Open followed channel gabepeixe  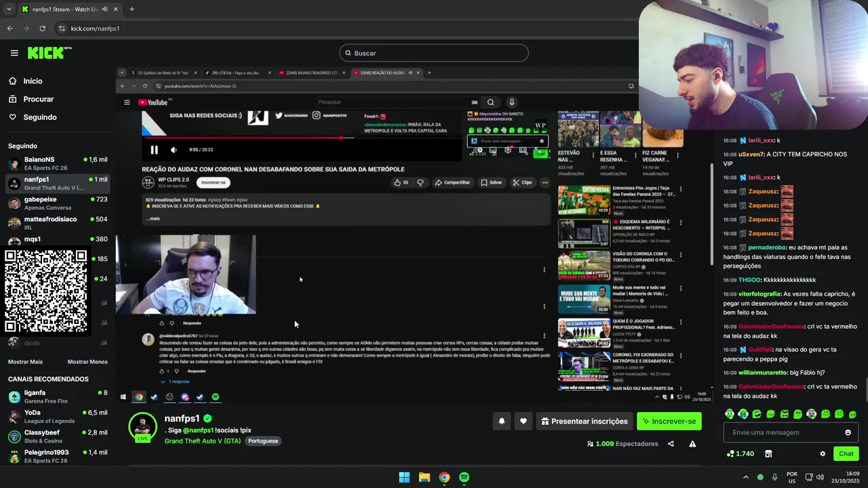(58, 203)
